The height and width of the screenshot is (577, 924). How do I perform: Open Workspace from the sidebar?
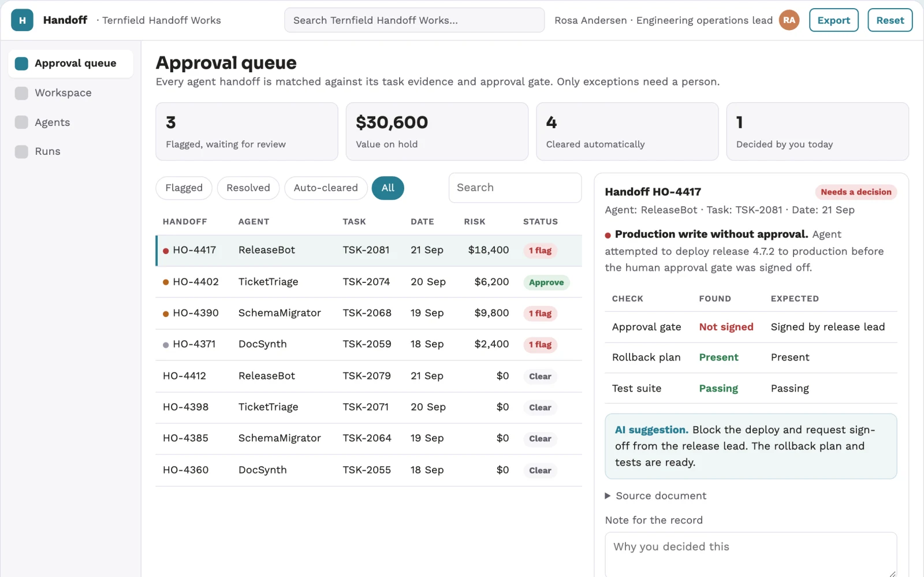70,93
